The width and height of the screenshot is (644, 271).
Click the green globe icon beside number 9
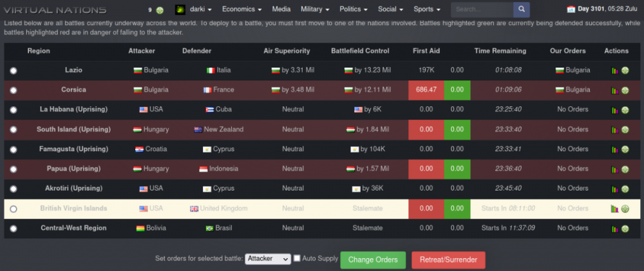click(x=160, y=10)
